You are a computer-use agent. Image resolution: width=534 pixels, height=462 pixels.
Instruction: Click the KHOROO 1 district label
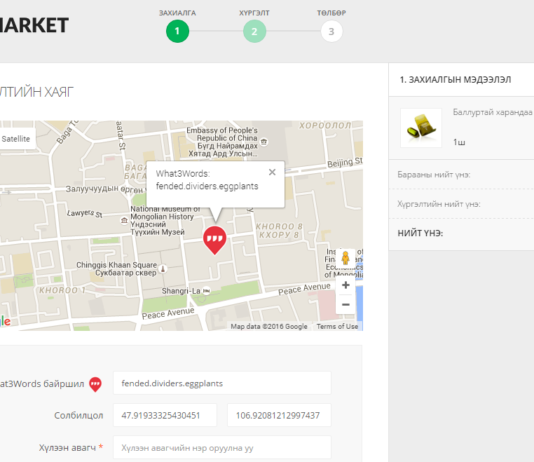coord(62,290)
